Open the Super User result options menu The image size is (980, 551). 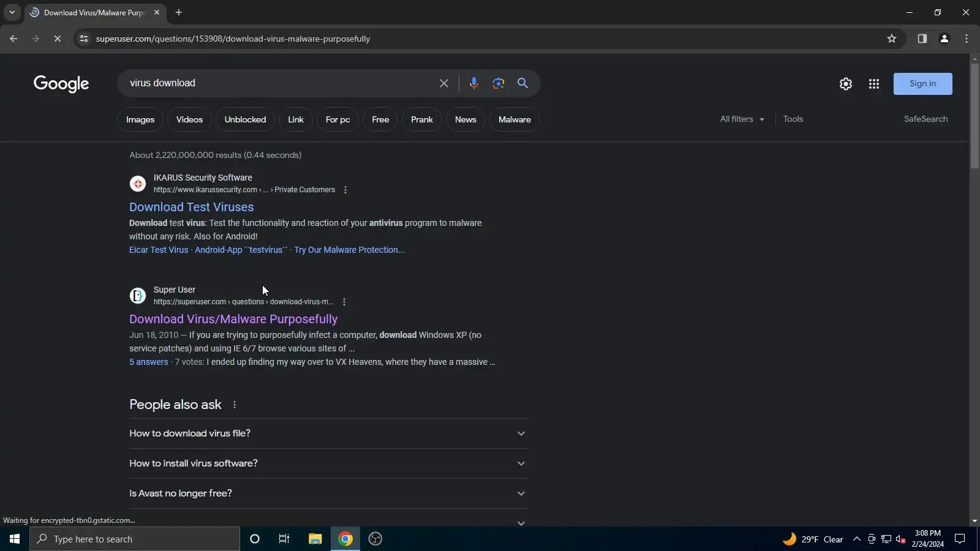(x=344, y=302)
